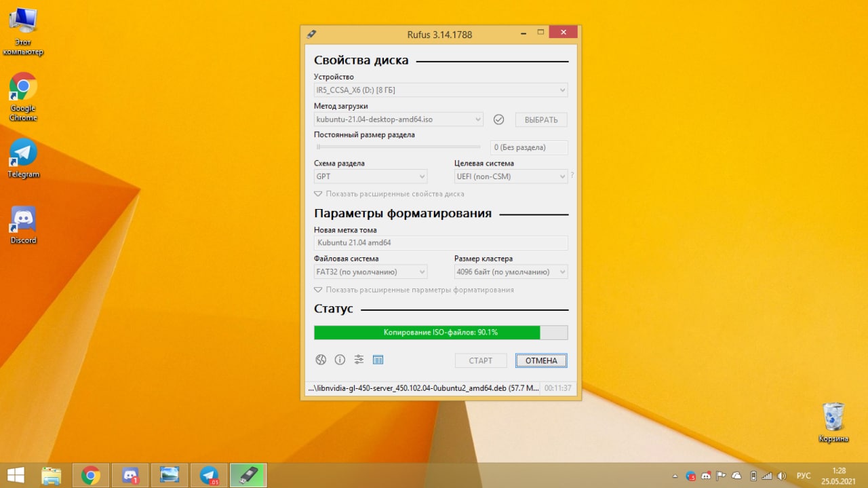Screen dimensions: 868x488
Task: Select the Rufus taskbar button
Action: tap(248, 475)
